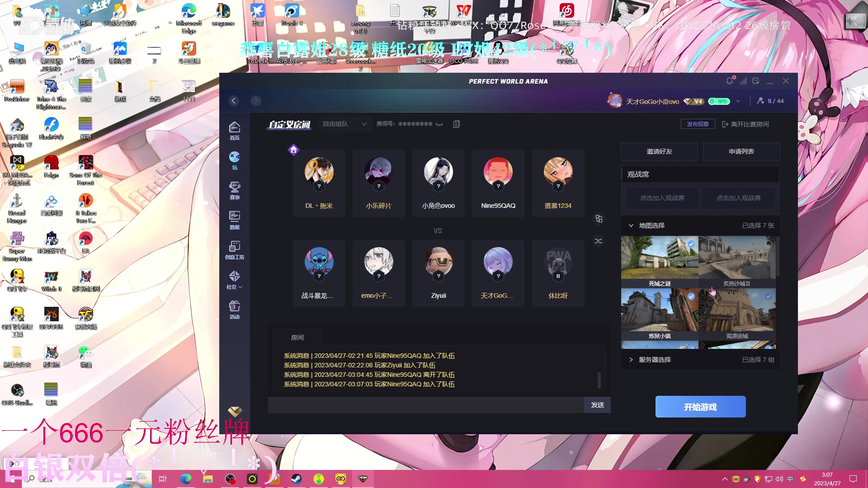
Task: Click the chat message input field
Action: [426, 405]
